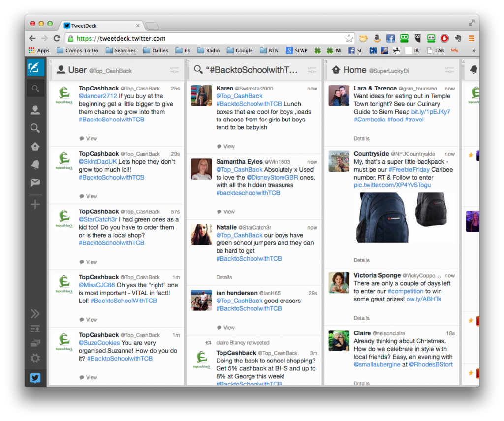Click the @RhodesBStort mention
This screenshot has height=421, width=504.
(431, 364)
